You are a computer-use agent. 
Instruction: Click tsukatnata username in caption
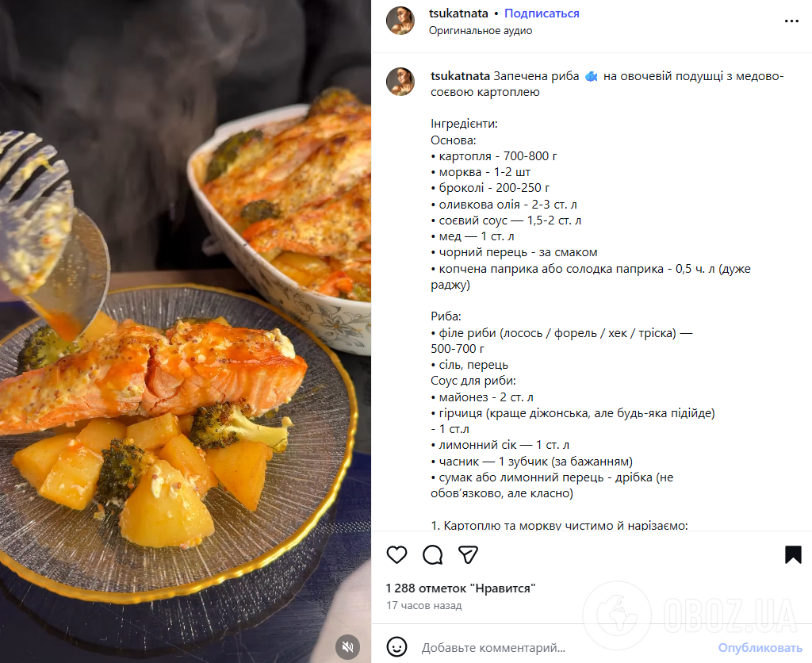click(460, 76)
